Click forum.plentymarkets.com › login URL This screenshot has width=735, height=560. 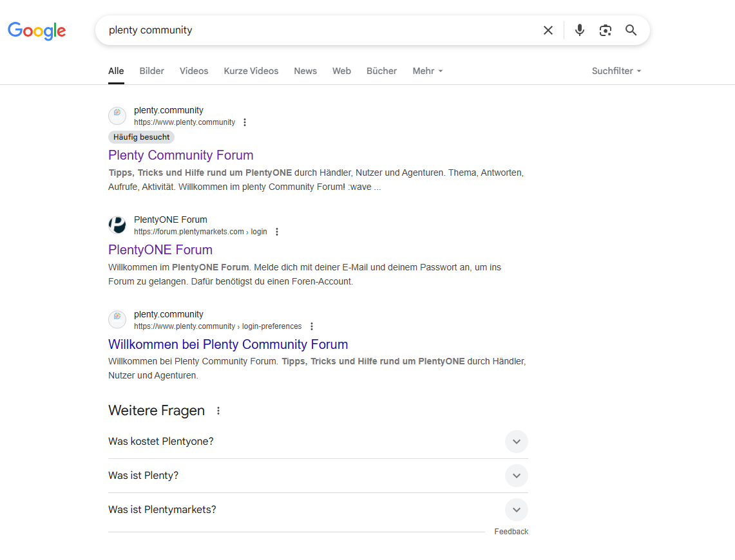tap(200, 232)
